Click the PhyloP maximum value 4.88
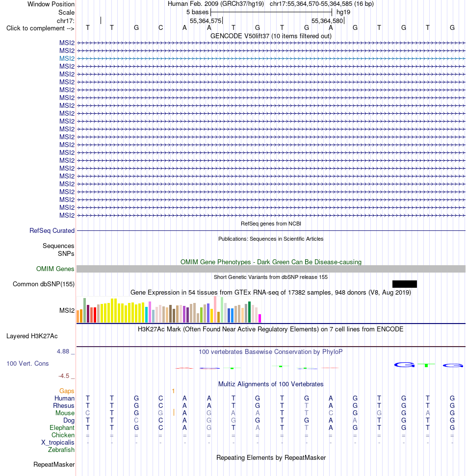466x476 pixels. (63, 351)
